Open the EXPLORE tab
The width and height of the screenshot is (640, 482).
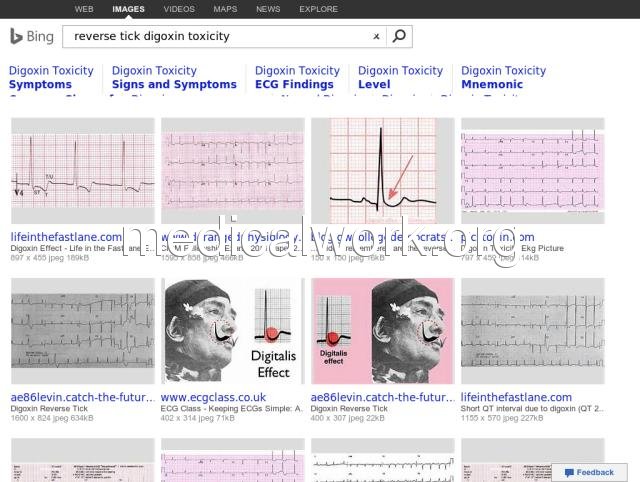coord(318,9)
